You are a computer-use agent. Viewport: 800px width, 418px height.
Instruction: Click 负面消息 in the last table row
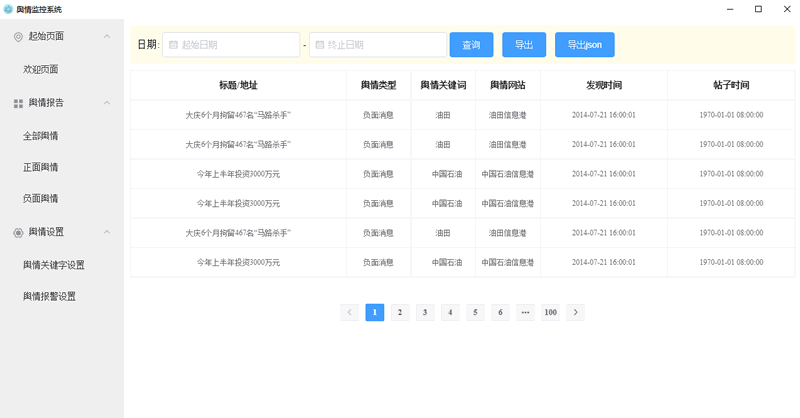coord(378,262)
